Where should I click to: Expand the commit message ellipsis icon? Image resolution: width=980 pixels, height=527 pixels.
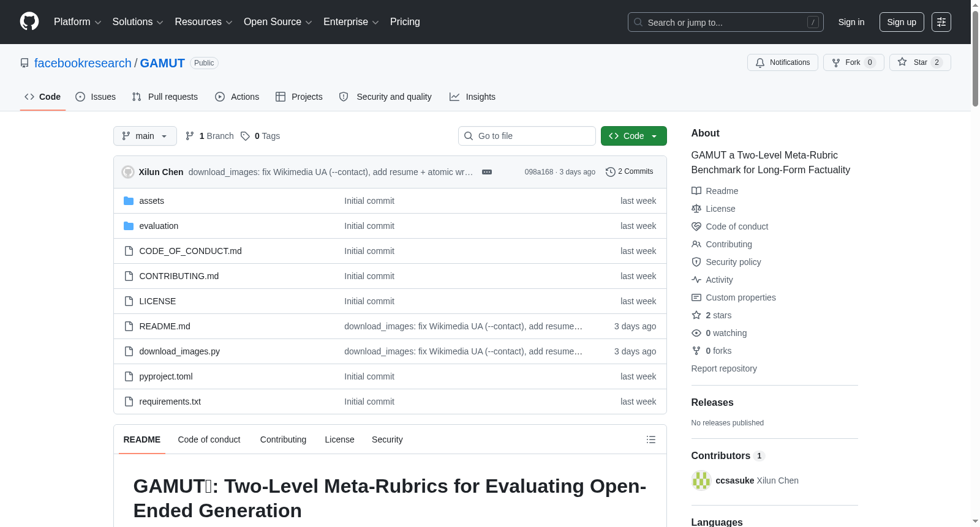click(x=487, y=172)
